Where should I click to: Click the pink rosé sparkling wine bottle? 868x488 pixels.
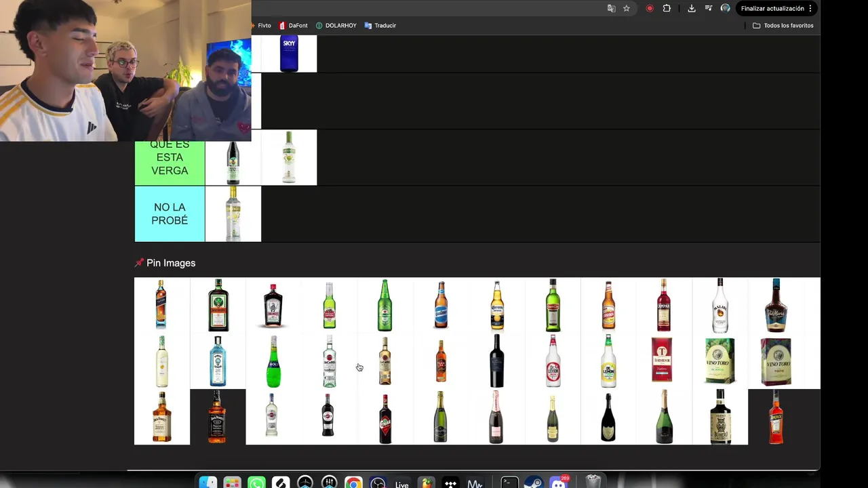click(x=497, y=417)
